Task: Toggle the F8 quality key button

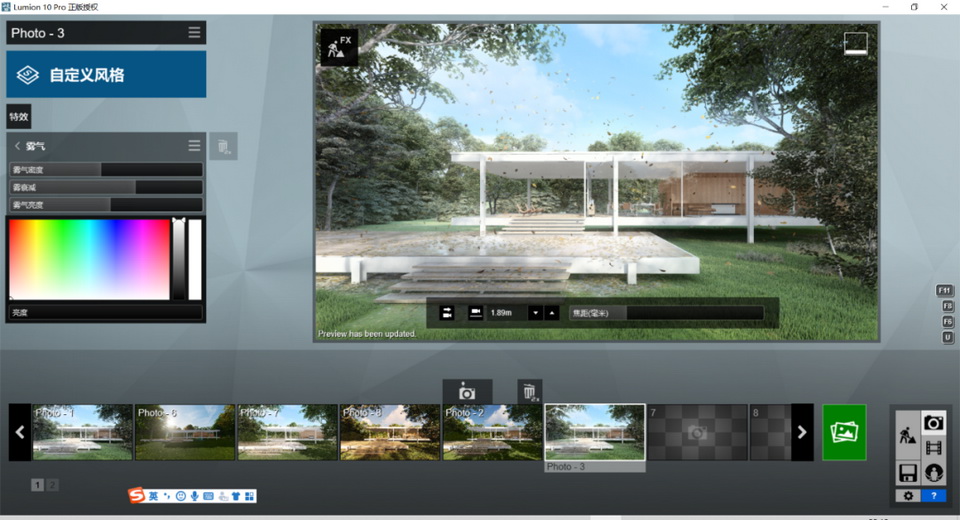Action: [x=946, y=306]
